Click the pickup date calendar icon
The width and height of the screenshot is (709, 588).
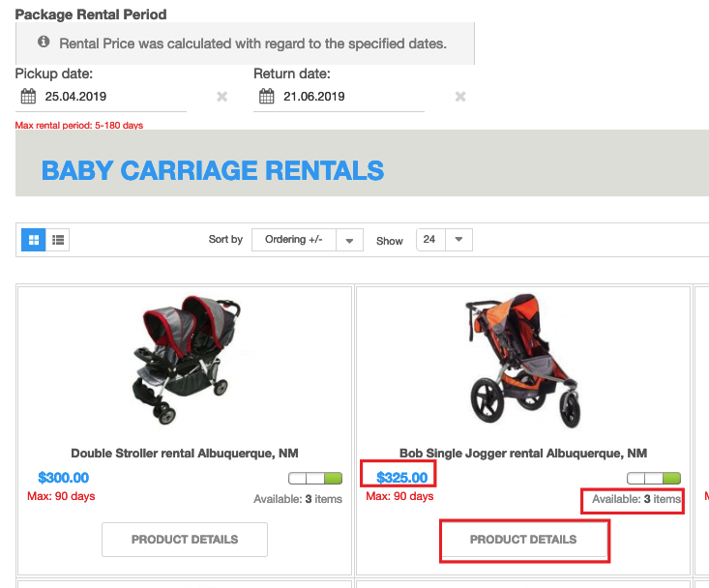pyautogui.click(x=28, y=97)
